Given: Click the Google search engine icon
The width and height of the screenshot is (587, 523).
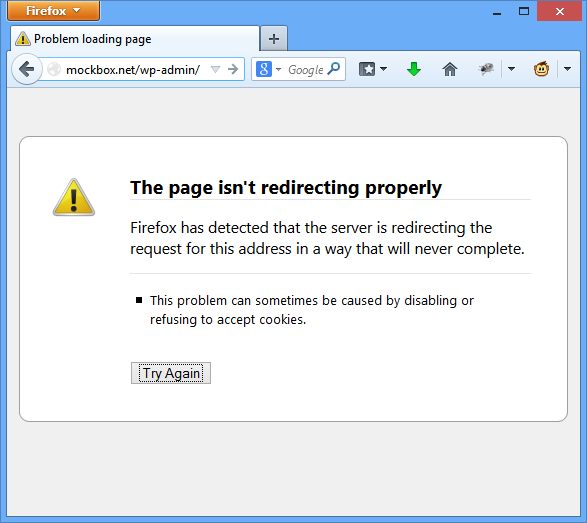Looking at the screenshot, I should [264, 69].
